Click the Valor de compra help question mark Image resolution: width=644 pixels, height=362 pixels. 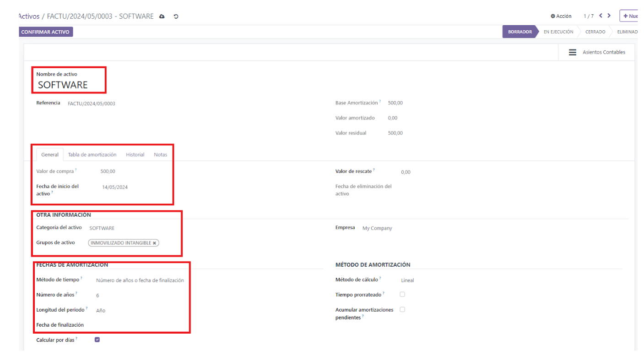[76, 170]
